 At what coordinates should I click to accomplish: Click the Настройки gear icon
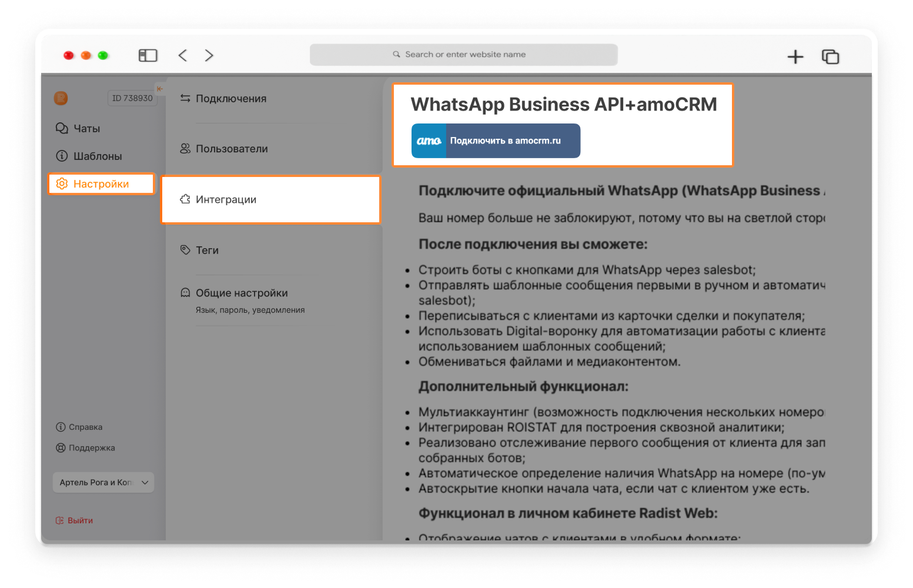coord(62,183)
